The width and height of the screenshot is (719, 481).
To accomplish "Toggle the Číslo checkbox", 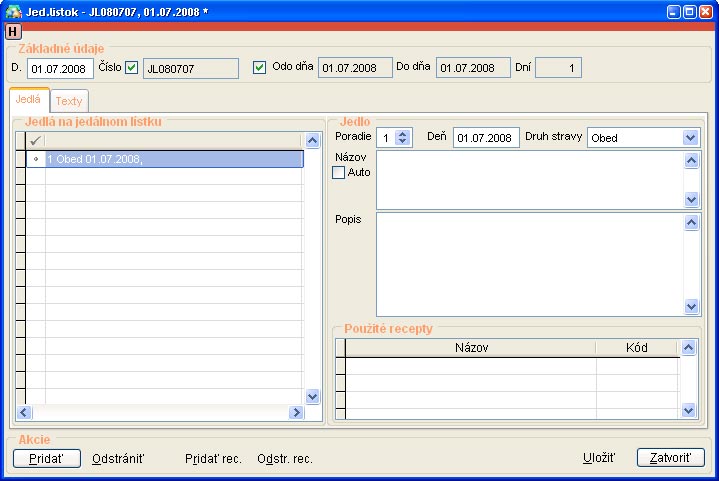I will [132, 68].
